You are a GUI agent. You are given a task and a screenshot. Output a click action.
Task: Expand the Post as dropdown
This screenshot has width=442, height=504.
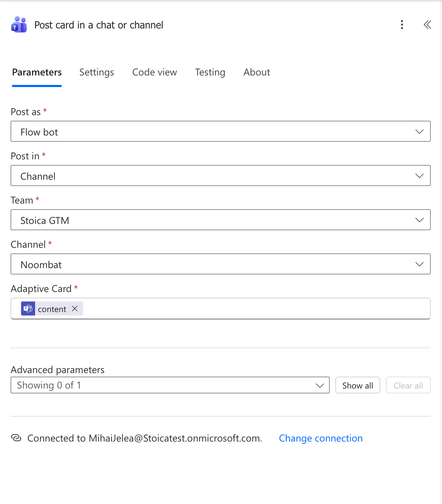pos(221,131)
